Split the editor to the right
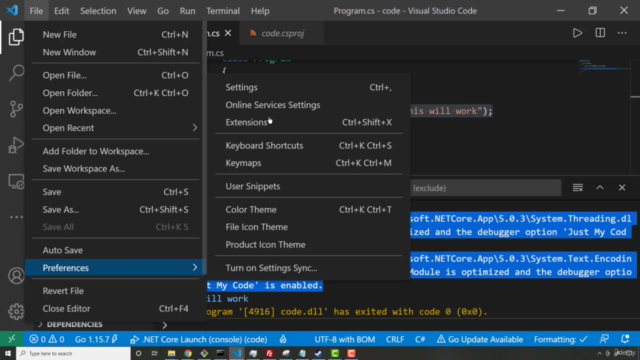Viewport: 640px width, 360px height. tap(600, 33)
